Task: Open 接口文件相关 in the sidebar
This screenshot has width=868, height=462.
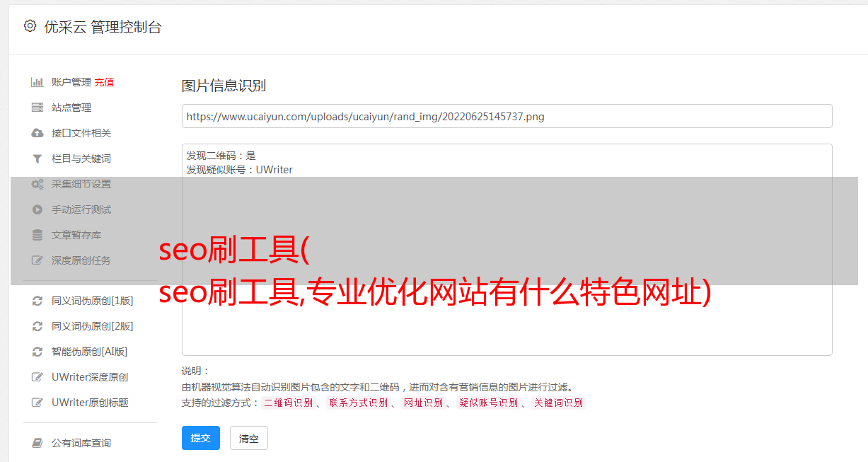Action: [81, 133]
